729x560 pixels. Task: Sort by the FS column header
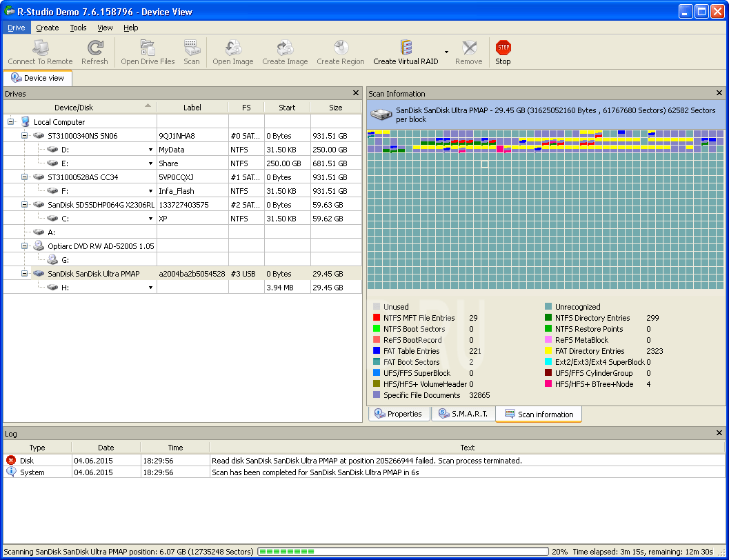point(246,108)
